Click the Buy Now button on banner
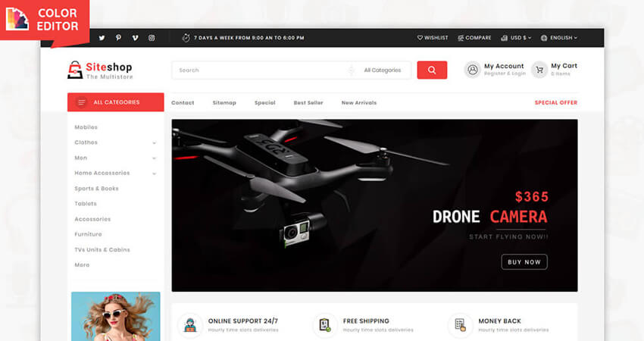Screen dimensions: 644x341 tap(524, 262)
